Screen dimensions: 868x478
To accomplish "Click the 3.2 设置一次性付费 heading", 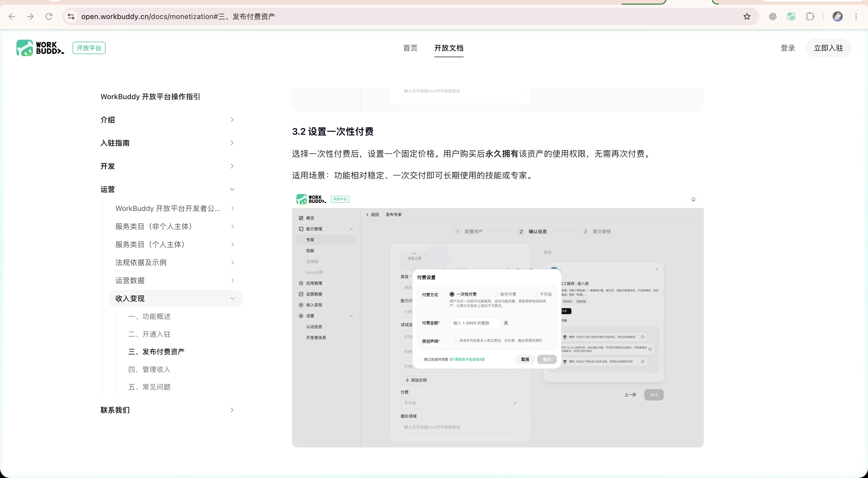I will click(333, 131).
